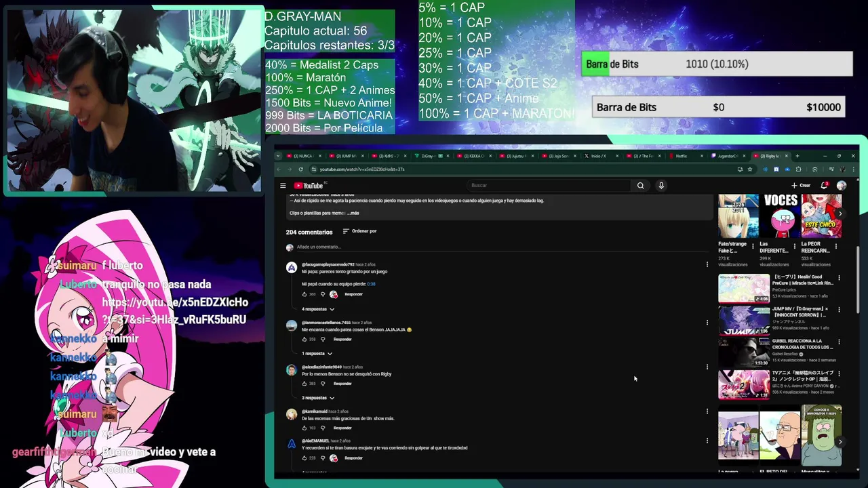Viewport: 868px width, 488px height.
Task: Open the @kamikamaid channel link
Action: coord(314,411)
